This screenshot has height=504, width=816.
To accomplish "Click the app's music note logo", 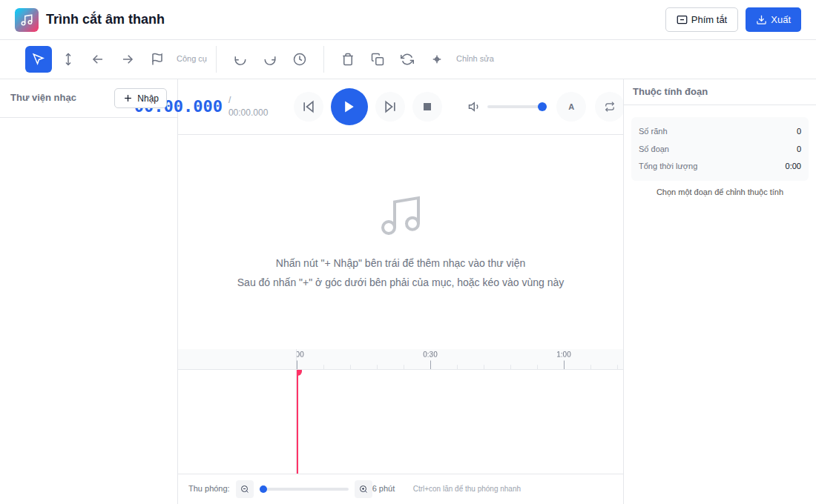I will [27, 20].
